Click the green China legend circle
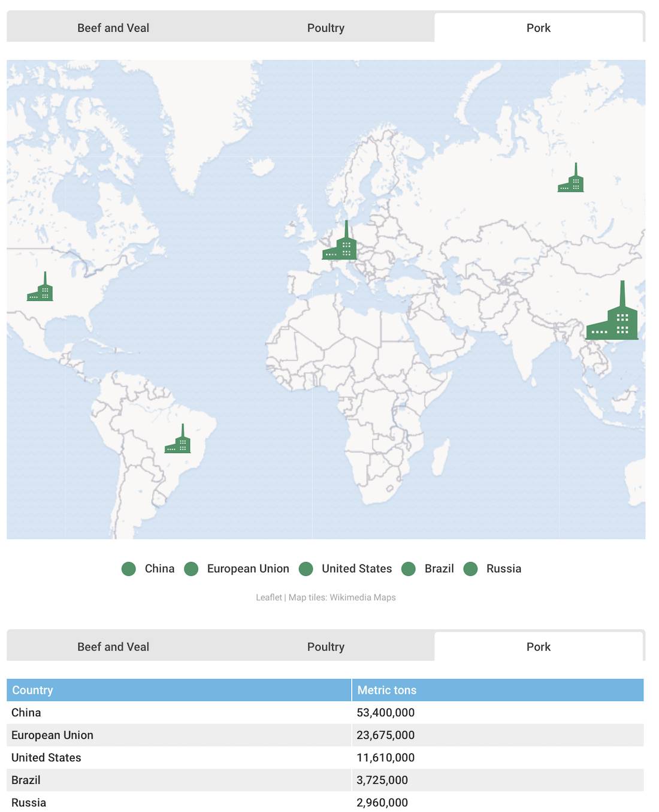This screenshot has height=812, width=659. pyautogui.click(x=129, y=569)
